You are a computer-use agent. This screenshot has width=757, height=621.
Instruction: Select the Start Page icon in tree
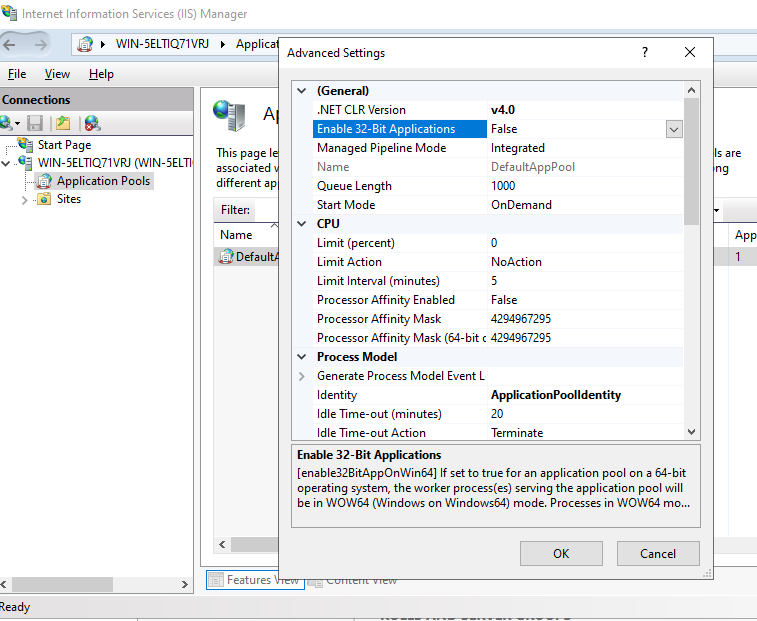[26, 145]
